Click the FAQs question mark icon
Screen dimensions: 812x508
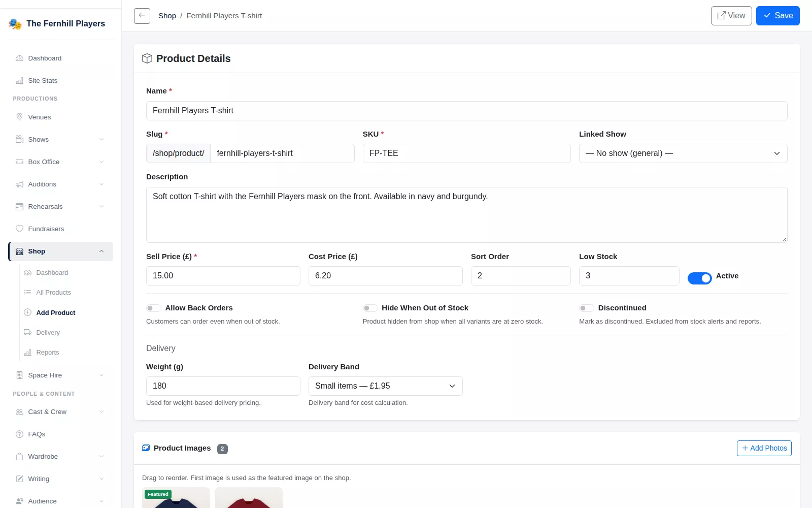20,434
